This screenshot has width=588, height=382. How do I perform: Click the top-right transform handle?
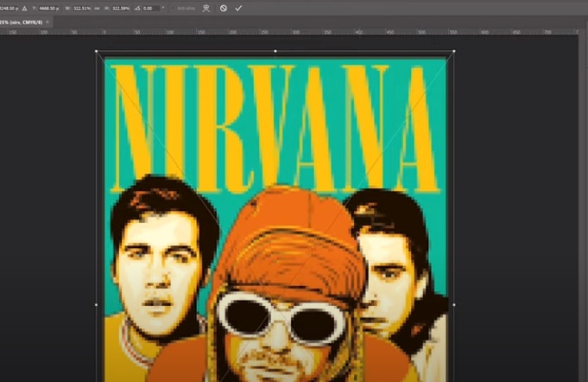pyautogui.click(x=454, y=51)
